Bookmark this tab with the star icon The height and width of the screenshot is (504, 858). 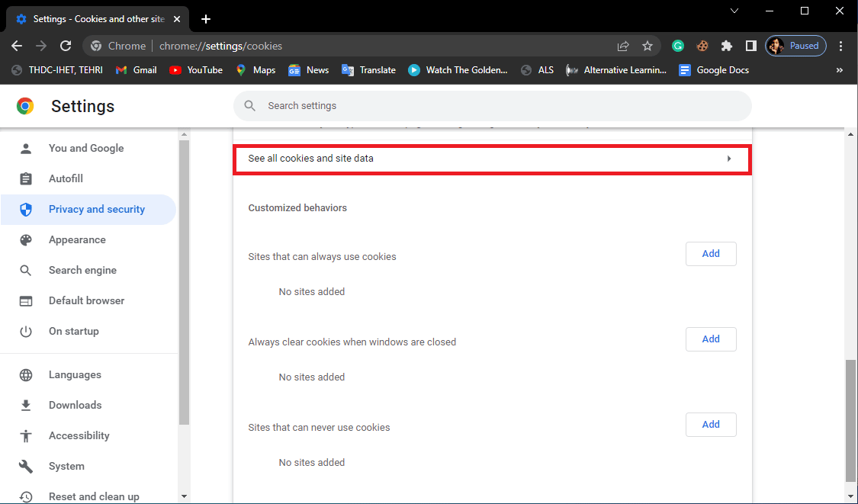point(648,46)
